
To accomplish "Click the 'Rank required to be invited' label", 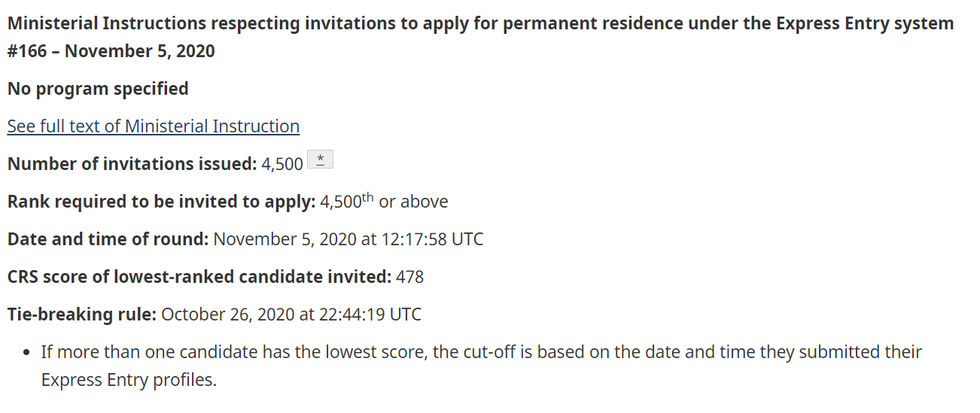I will coord(161,202).
